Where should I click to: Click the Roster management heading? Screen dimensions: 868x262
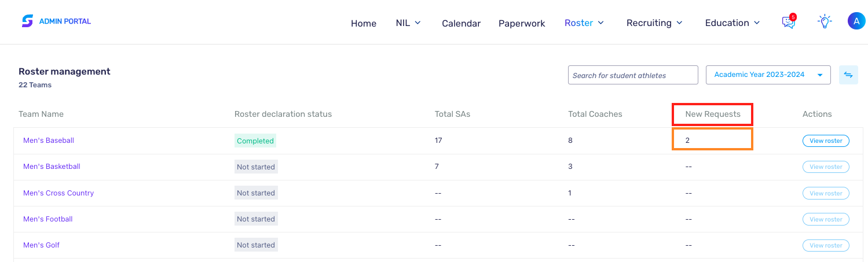click(64, 72)
